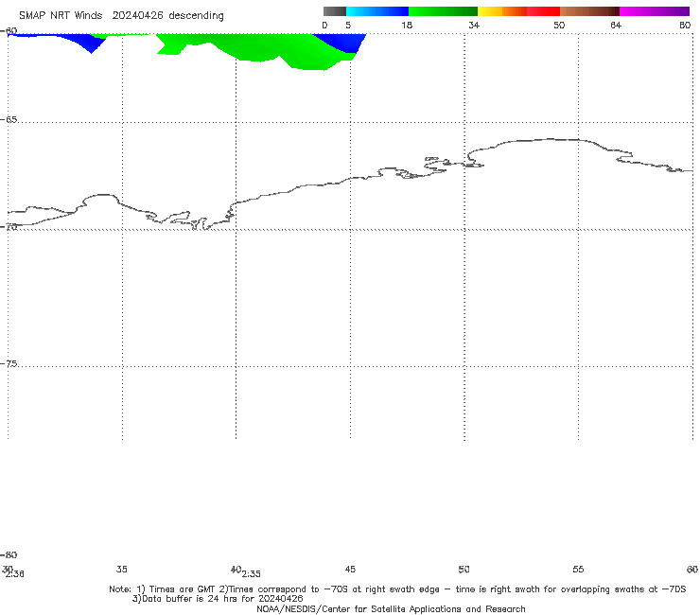Image resolution: width=700 pixels, height=615 pixels.
Task: Click longitude axis label '50'
Action: point(464,570)
